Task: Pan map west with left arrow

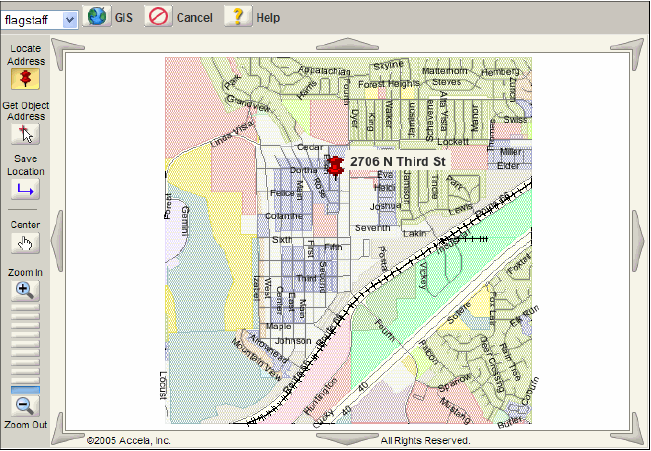Action: coord(57,241)
